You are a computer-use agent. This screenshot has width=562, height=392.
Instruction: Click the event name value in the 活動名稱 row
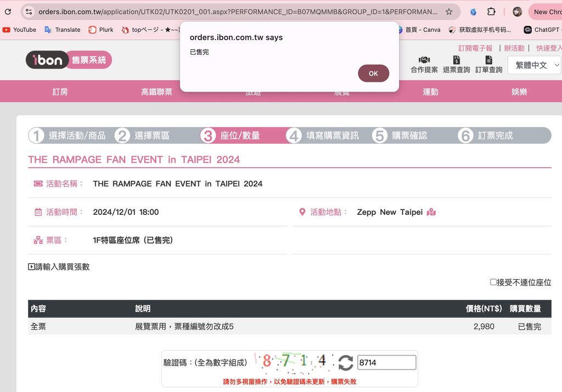[x=178, y=184]
